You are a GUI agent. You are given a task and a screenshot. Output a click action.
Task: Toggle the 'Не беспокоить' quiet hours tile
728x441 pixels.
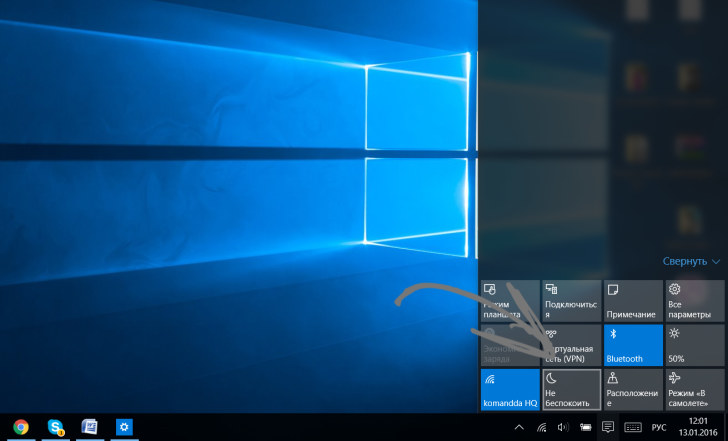click(x=572, y=389)
